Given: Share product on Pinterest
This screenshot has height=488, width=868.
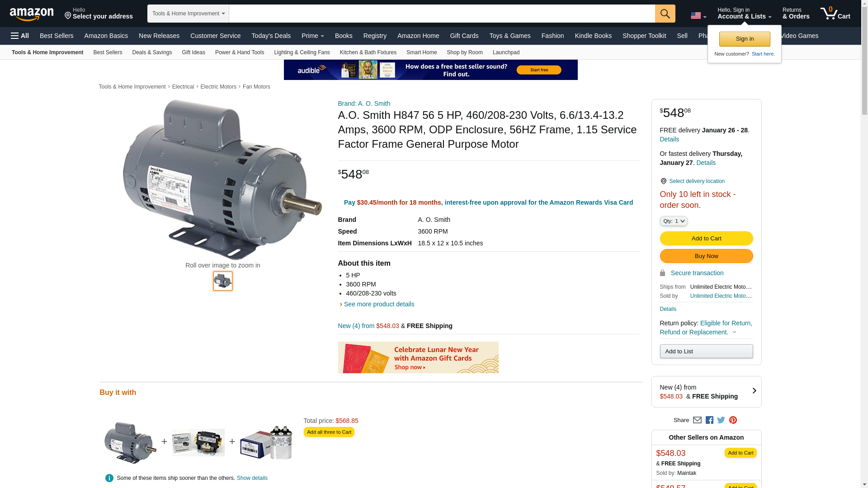Looking at the screenshot, I should tap(733, 420).
